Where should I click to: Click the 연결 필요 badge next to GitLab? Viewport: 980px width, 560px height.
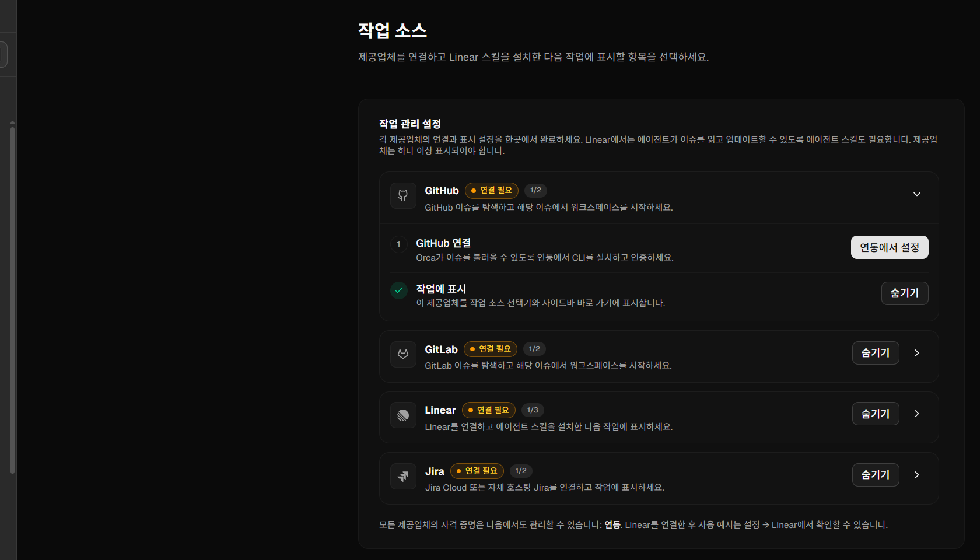tap(491, 349)
